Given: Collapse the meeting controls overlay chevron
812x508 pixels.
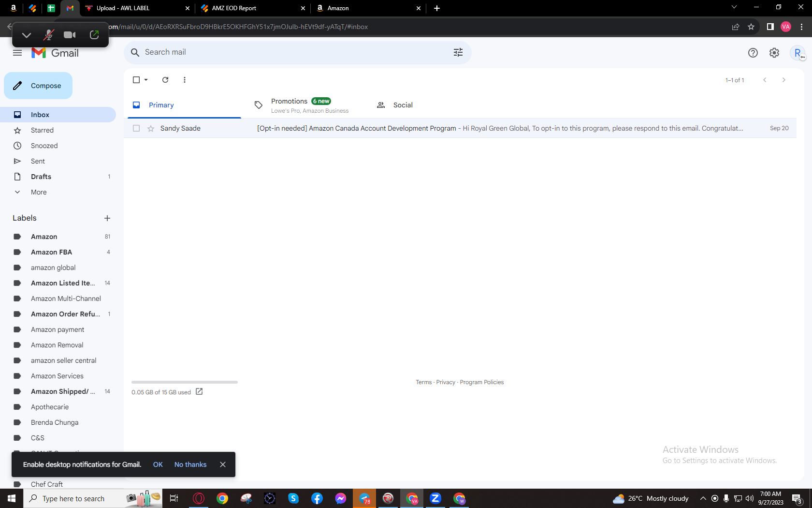Looking at the screenshot, I should click(x=27, y=35).
